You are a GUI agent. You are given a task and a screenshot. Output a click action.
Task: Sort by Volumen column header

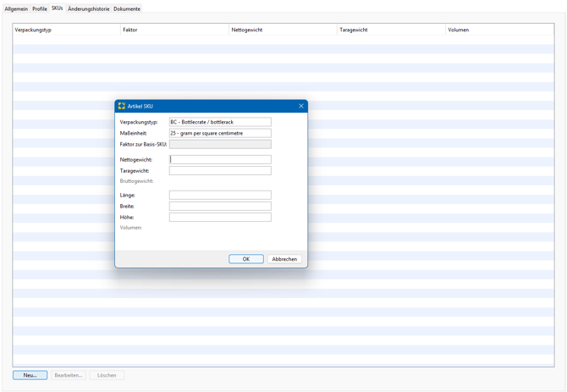[x=500, y=30]
